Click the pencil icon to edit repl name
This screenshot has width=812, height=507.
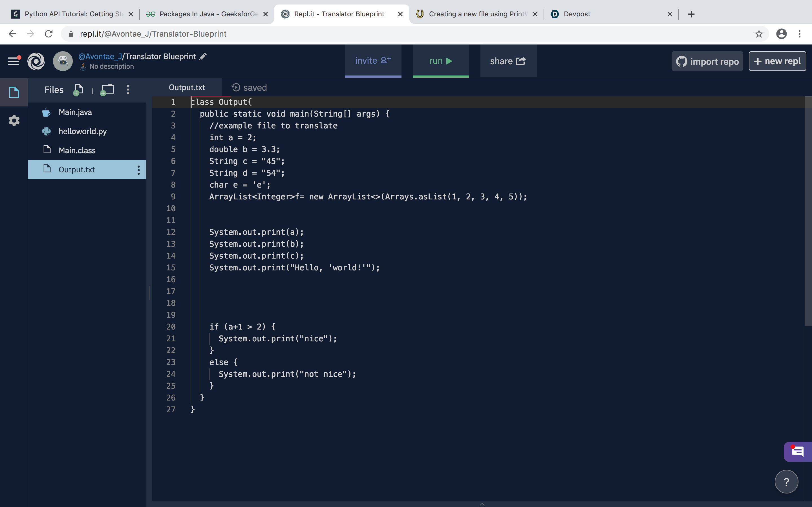point(203,57)
